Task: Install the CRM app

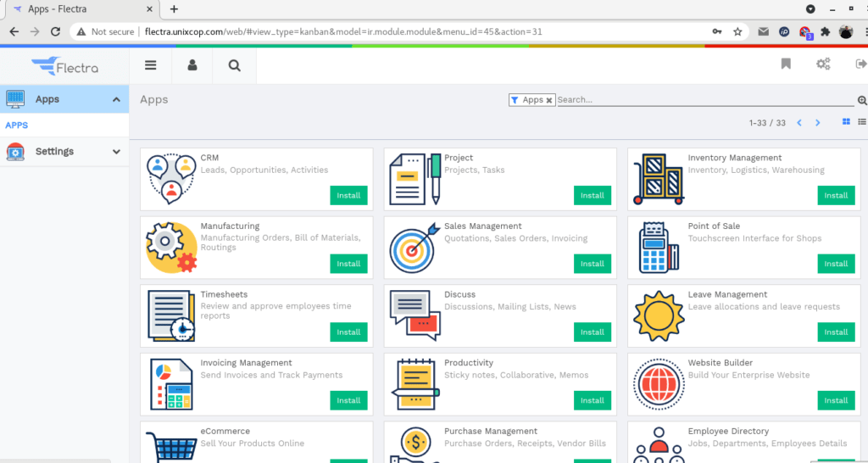Action: [x=348, y=196]
